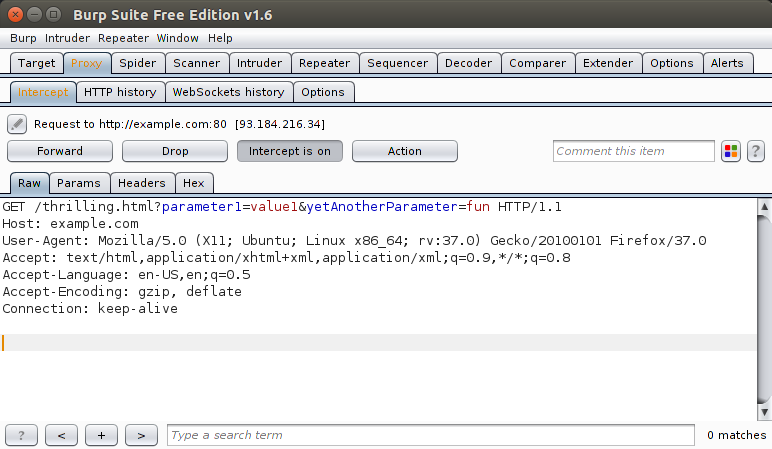The image size is (772, 449).
Task: Switch to the Headers view tab
Action: (x=142, y=183)
